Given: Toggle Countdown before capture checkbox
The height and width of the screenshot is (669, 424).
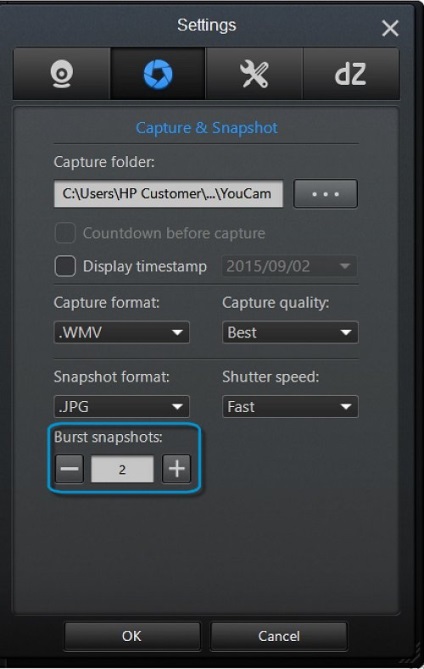Looking at the screenshot, I should click(65, 233).
